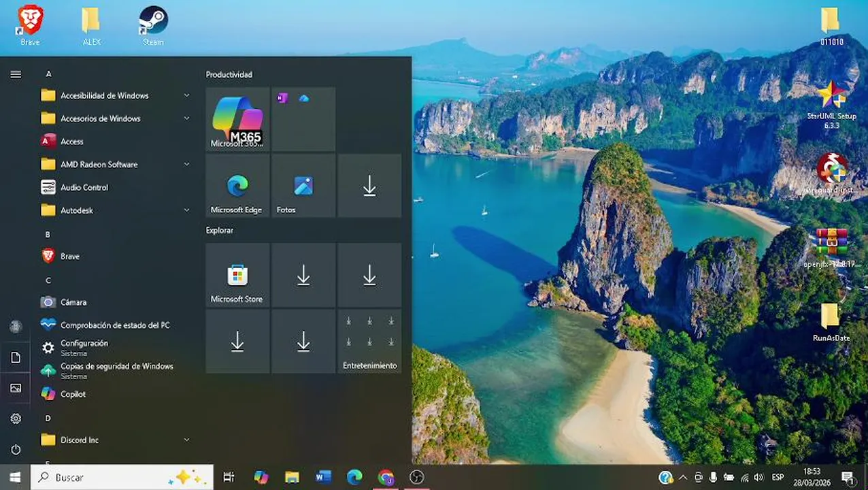
Task: Open the Microsoft Store tile
Action: (237, 275)
